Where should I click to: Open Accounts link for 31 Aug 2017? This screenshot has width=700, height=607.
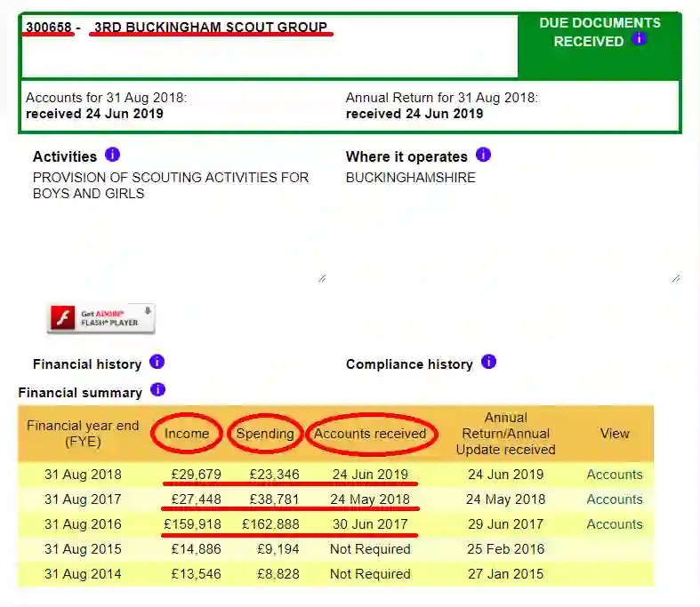[614, 499]
